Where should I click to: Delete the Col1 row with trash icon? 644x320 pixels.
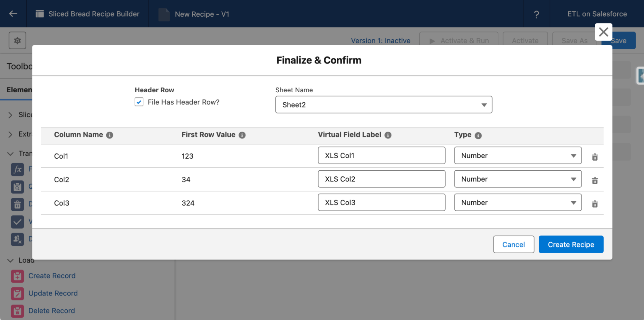(595, 157)
